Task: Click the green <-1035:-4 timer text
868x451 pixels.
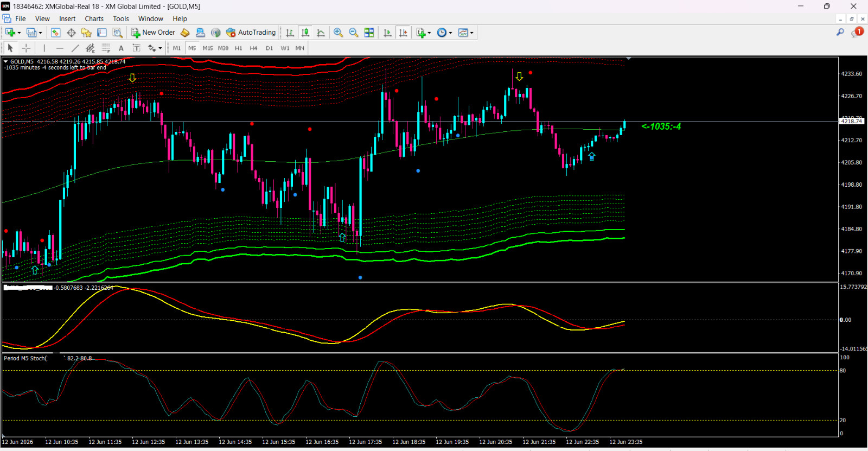Action: [661, 126]
